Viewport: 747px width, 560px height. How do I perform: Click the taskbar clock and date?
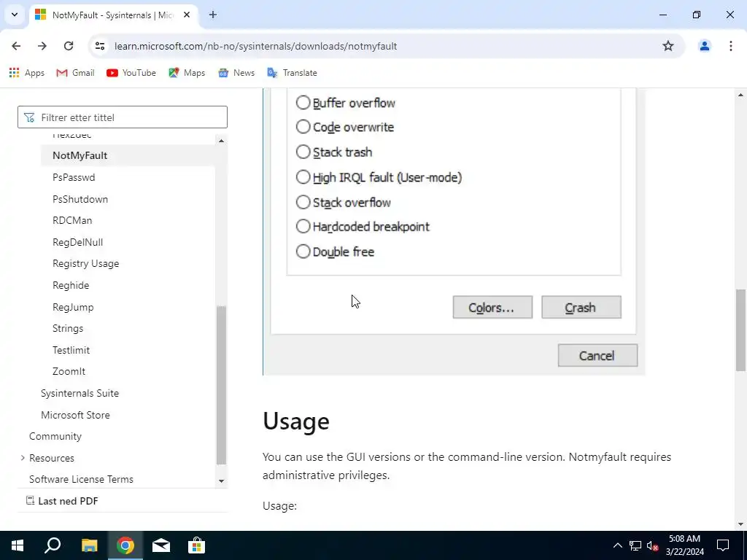coord(684,545)
